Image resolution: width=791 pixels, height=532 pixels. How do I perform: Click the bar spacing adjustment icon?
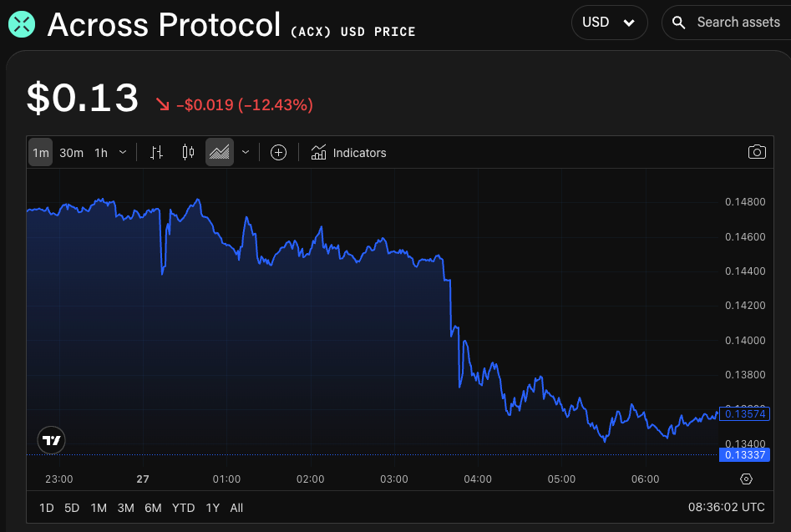(156, 152)
